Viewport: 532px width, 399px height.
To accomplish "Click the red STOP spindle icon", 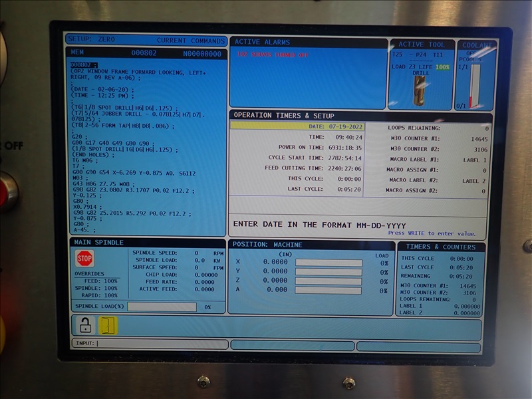I will (x=84, y=259).
